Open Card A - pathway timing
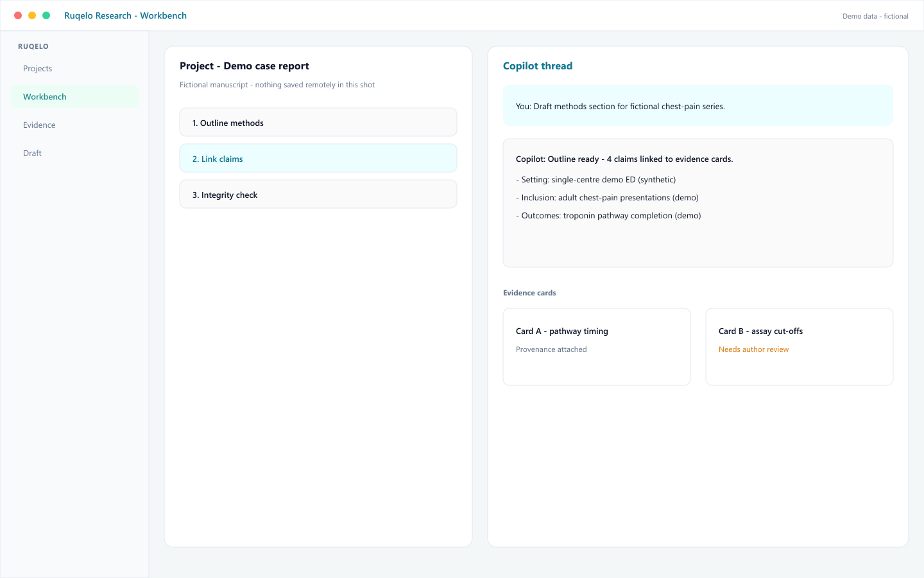Viewport: 924px width, 578px height. click(x=597, y=347)
